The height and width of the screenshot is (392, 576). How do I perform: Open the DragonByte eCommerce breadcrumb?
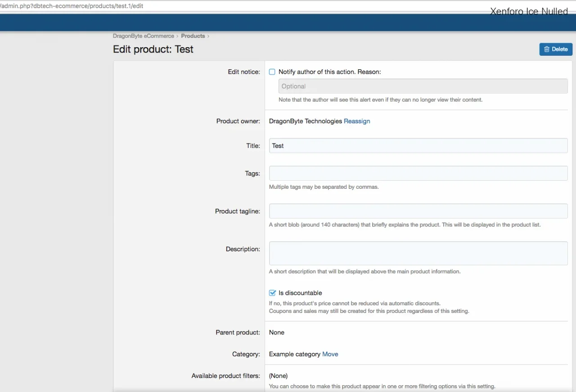pyautogui.click(x=143, y=36)
